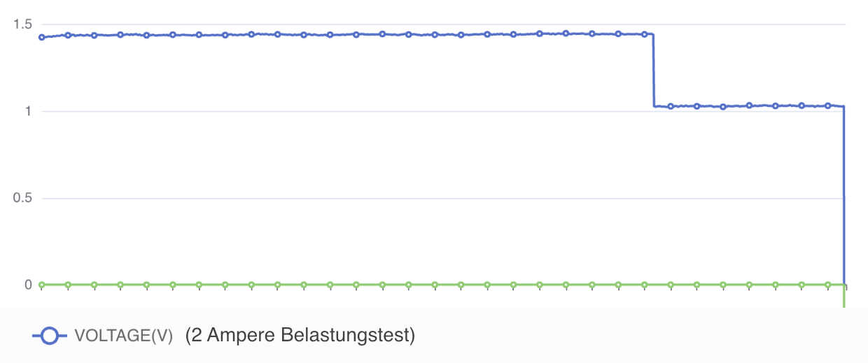The image size is (868, 363).
Task: Toggle the VOLTAGE(V) series legend label
Action: 123,336
